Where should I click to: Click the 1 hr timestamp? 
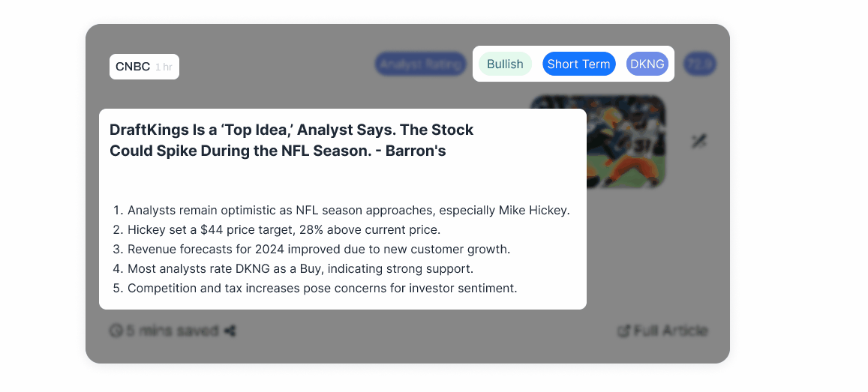point(164,67)
